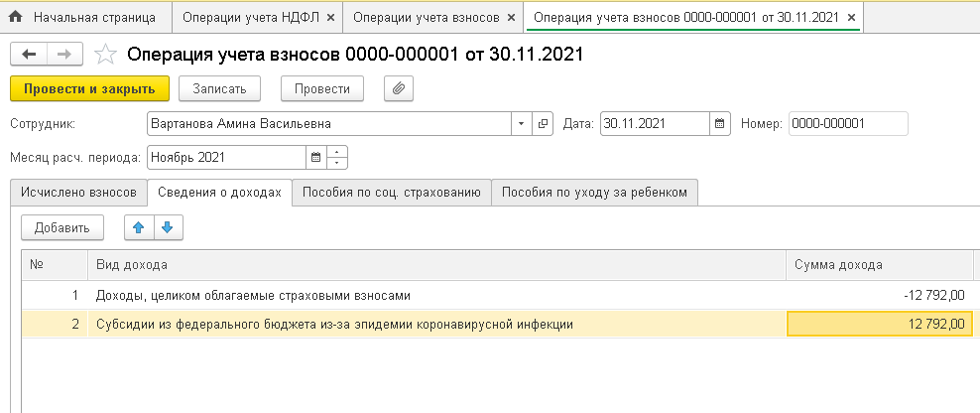980x413 pixels.
Task: Open attached files via paperclip icon
Action: click(x=398, y=88)
